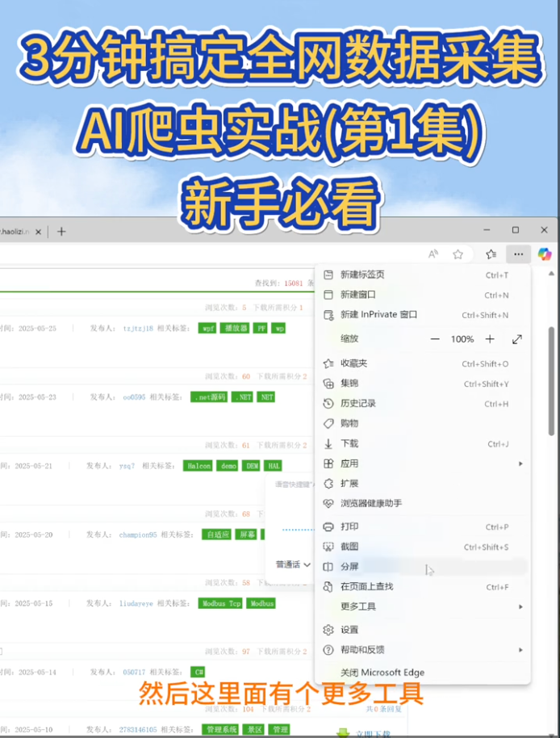Expand the 帮助和反馈 submenu

[422, 650]
